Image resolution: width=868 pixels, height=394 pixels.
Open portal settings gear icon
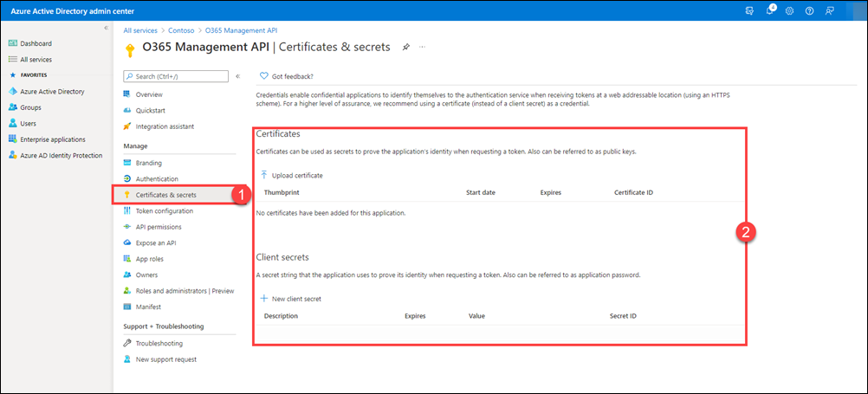(x=789, y=10)
